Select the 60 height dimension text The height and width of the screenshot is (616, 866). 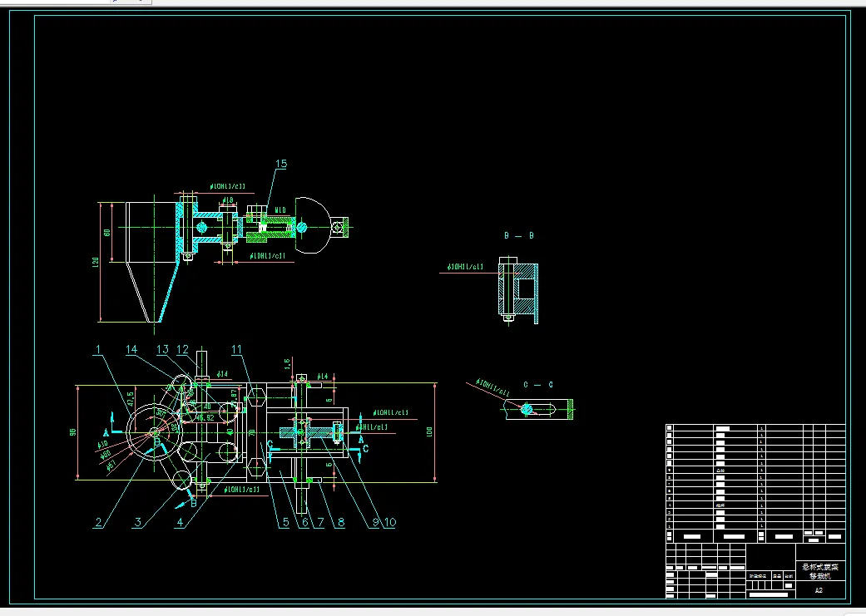(107, 233)
